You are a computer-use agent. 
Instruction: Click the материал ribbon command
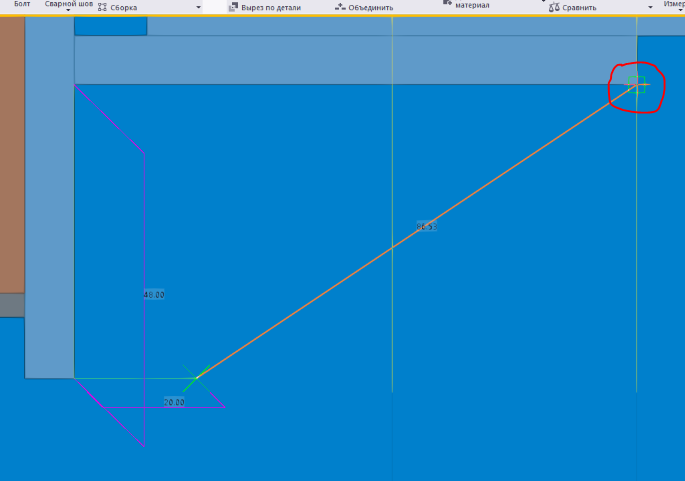click(x=472, y=5)
